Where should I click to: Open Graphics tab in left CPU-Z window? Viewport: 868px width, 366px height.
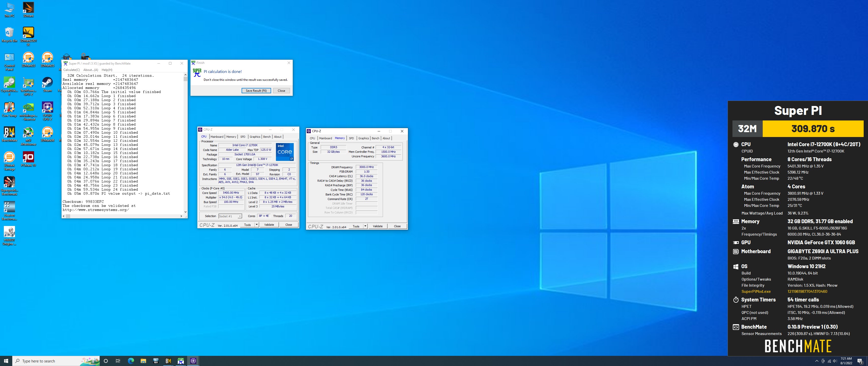255,137
